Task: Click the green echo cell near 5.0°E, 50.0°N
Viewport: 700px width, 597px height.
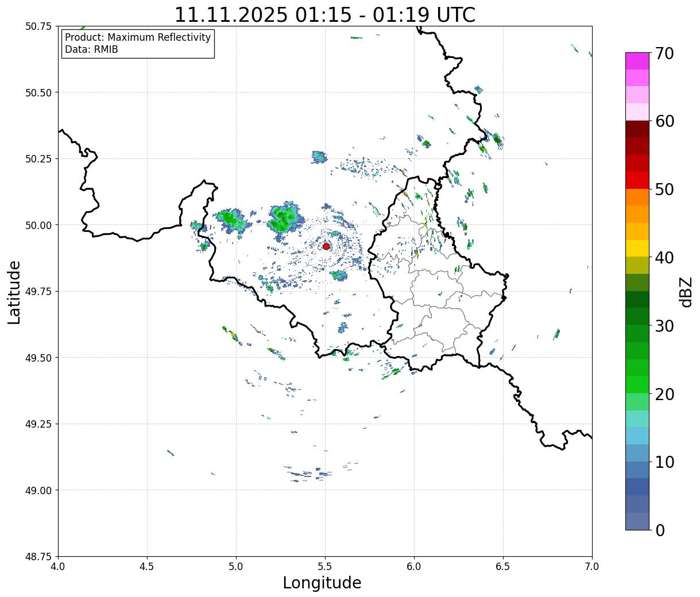Action: [232, 220]
